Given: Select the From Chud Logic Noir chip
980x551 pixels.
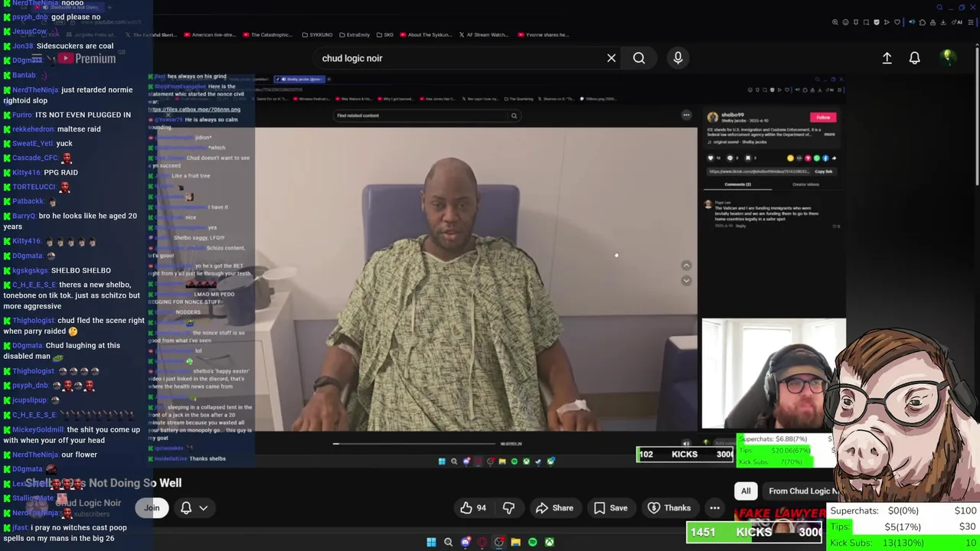Looking at the screenshot, I should coord(802,491).
